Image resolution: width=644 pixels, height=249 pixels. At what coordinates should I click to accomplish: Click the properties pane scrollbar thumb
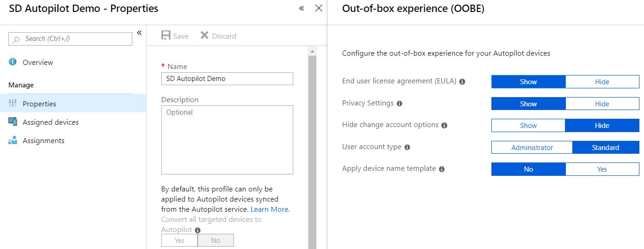click(312, 152)
